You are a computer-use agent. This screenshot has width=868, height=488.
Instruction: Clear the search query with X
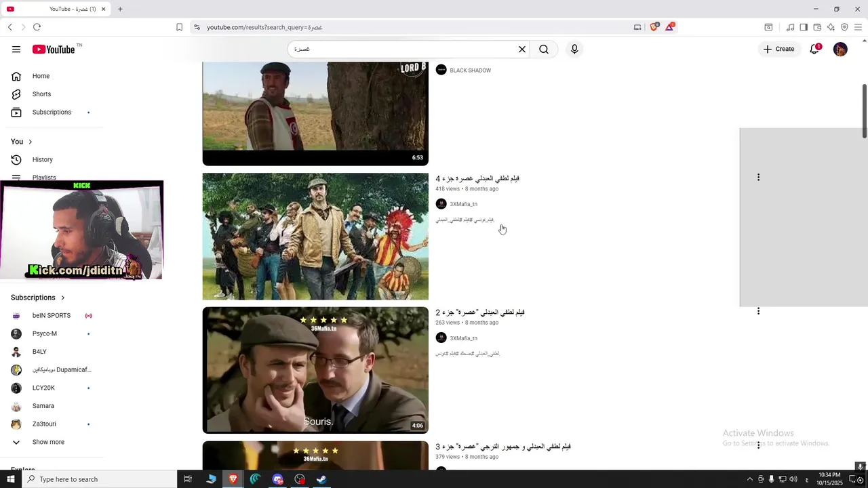point(522,49)
